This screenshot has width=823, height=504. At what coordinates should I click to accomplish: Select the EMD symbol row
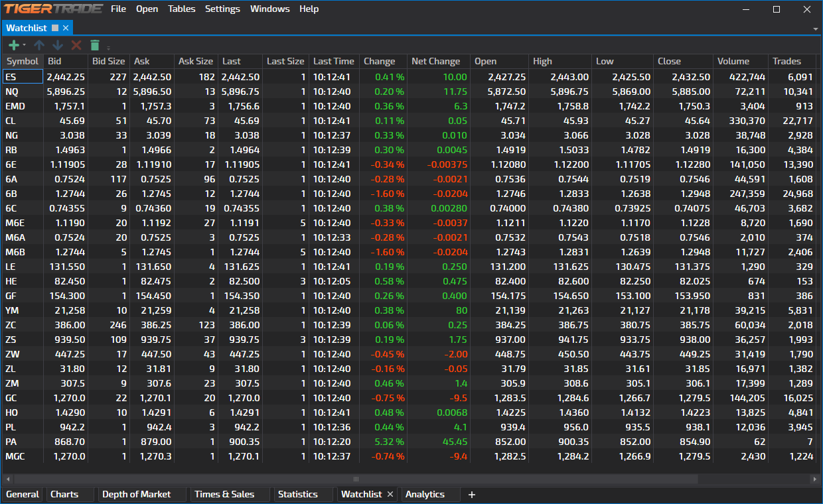tap(410, 106)
